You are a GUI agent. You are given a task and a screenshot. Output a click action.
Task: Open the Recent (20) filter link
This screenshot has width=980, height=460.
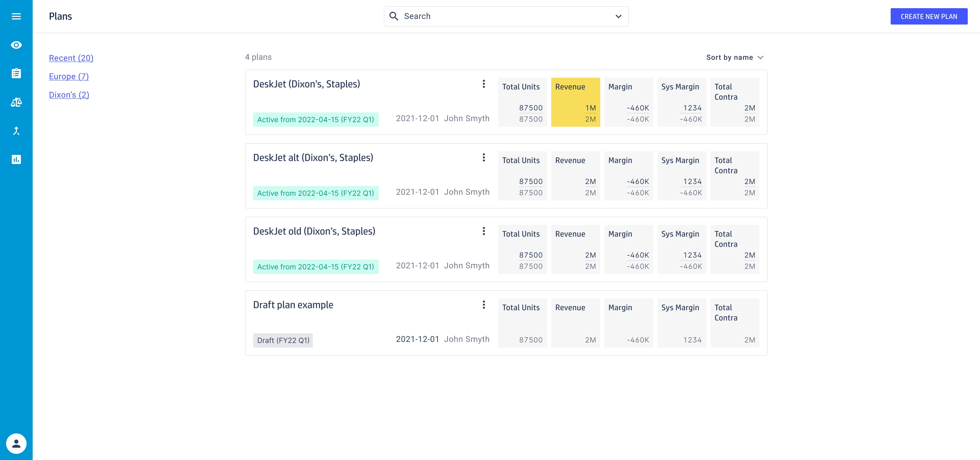coord(71,58)
